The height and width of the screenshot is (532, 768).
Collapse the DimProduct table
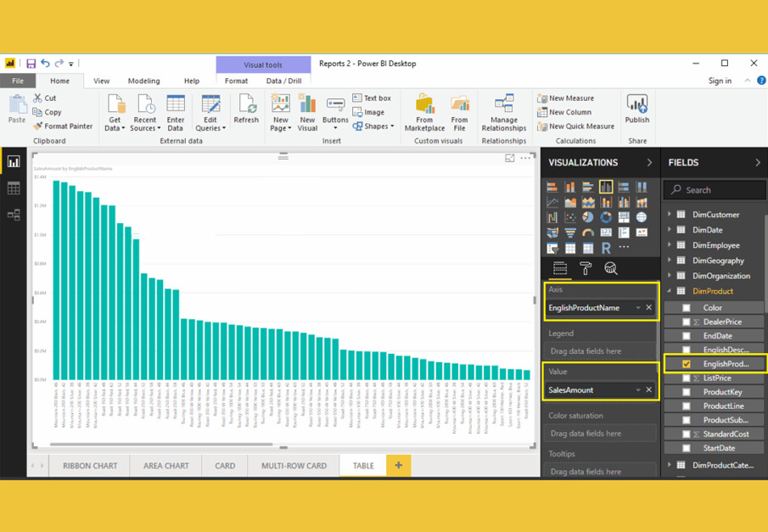pos(670,291)
